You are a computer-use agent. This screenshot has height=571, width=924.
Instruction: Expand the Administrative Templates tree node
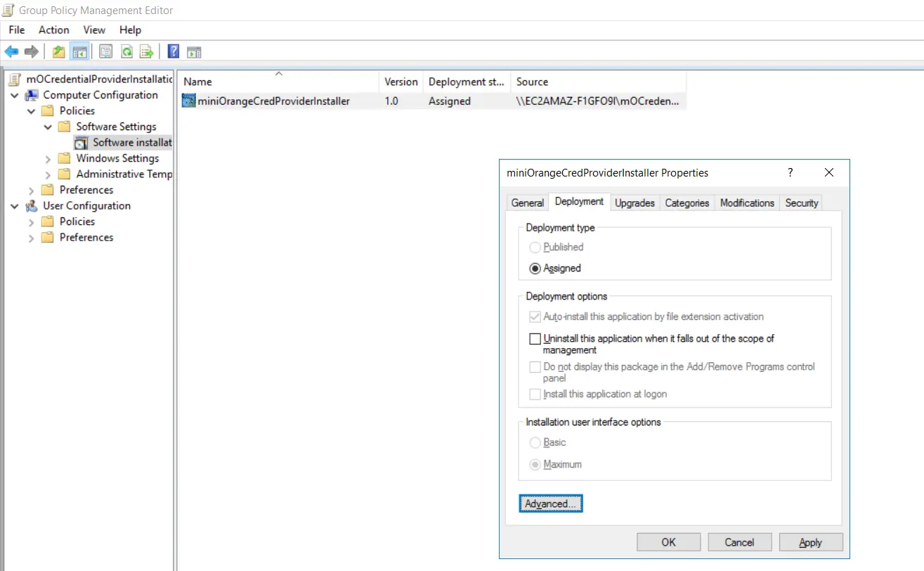48,174
